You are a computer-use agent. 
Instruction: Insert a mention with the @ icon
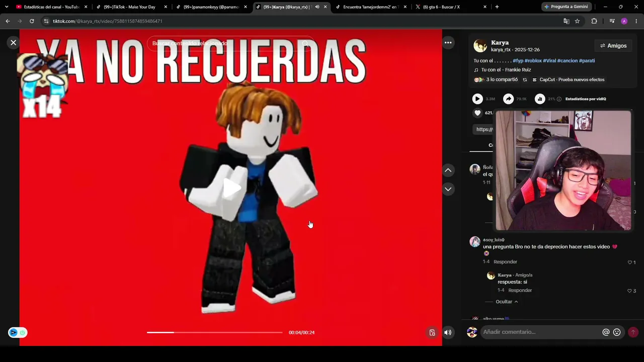click(x=606, y=332)
